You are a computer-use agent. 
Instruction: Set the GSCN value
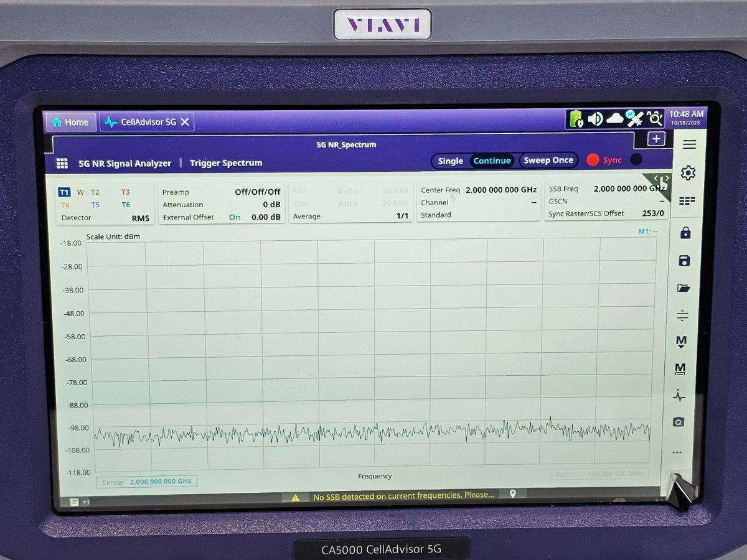click(x=607, y=201)
